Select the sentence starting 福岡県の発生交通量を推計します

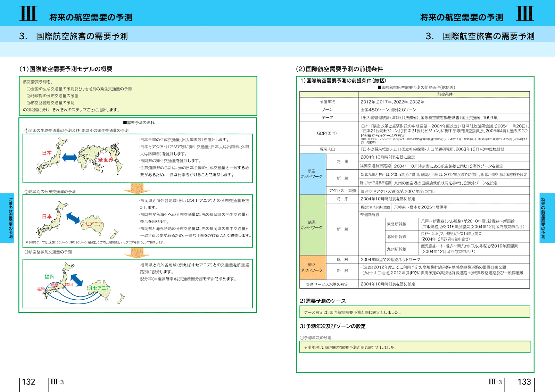170,161
